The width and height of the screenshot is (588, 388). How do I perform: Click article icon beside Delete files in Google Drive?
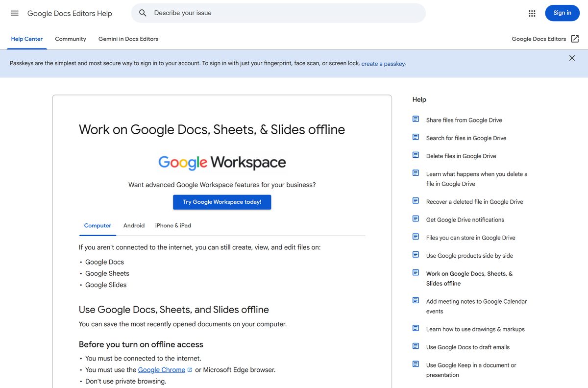[x=416, y=155]
